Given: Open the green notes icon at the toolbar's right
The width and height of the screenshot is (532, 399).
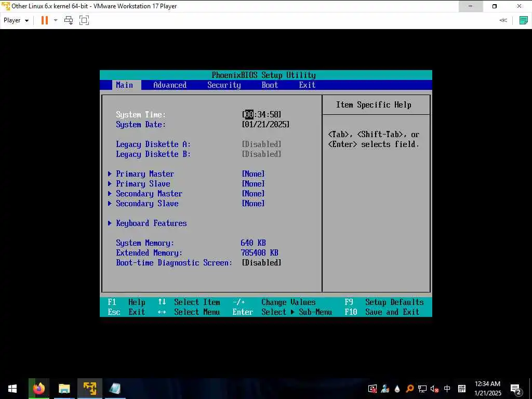Looking at the screenshot, I should click(524, 20).
